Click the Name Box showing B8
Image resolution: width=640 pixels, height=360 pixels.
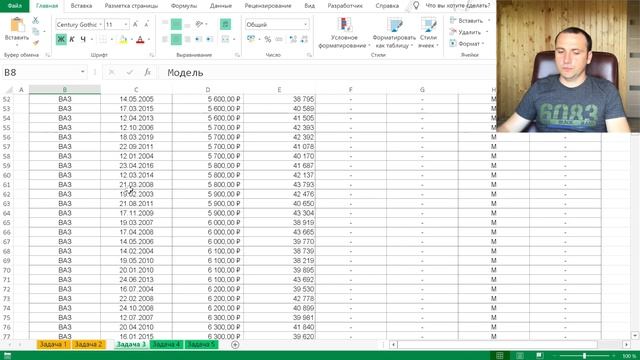click(x=44, y=72)
